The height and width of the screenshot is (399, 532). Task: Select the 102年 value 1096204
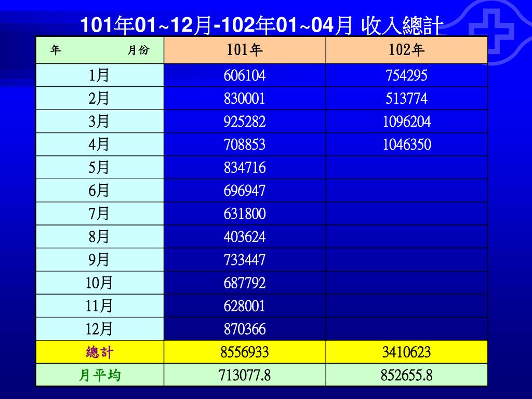pos(406,122)
